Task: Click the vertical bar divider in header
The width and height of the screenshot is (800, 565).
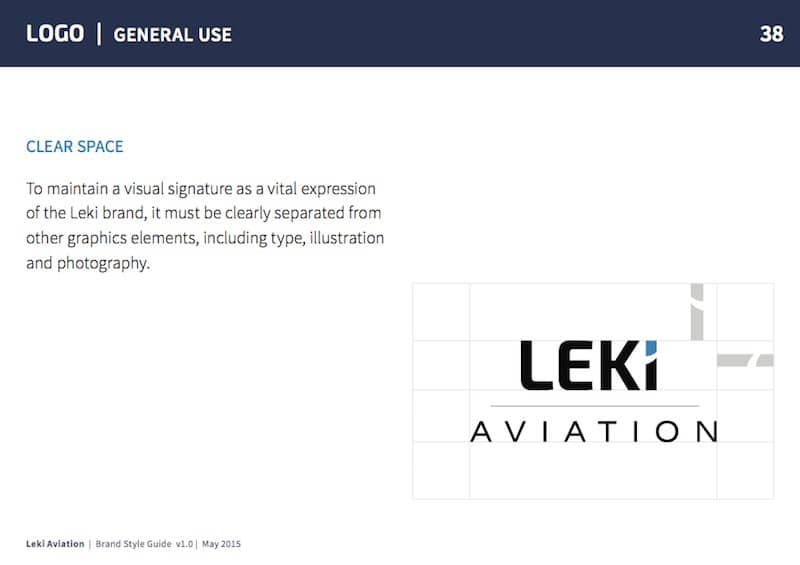Action: [99, 34]
